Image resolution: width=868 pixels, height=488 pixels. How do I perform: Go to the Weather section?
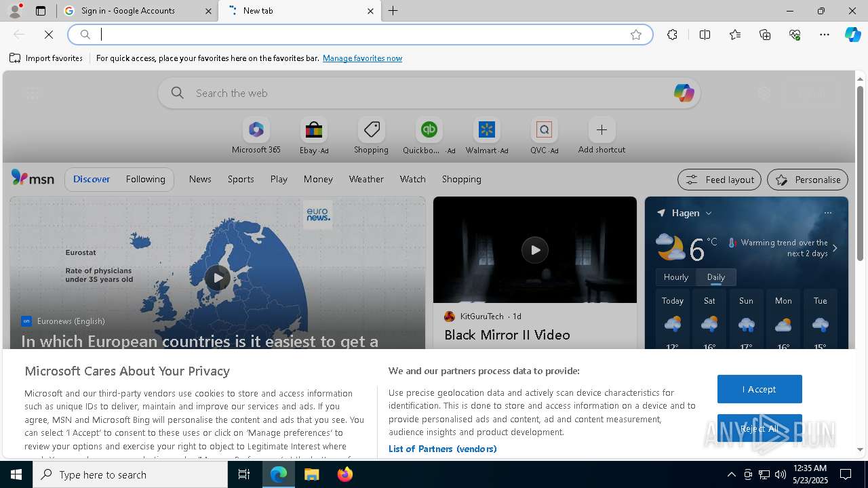coord(366,179)
